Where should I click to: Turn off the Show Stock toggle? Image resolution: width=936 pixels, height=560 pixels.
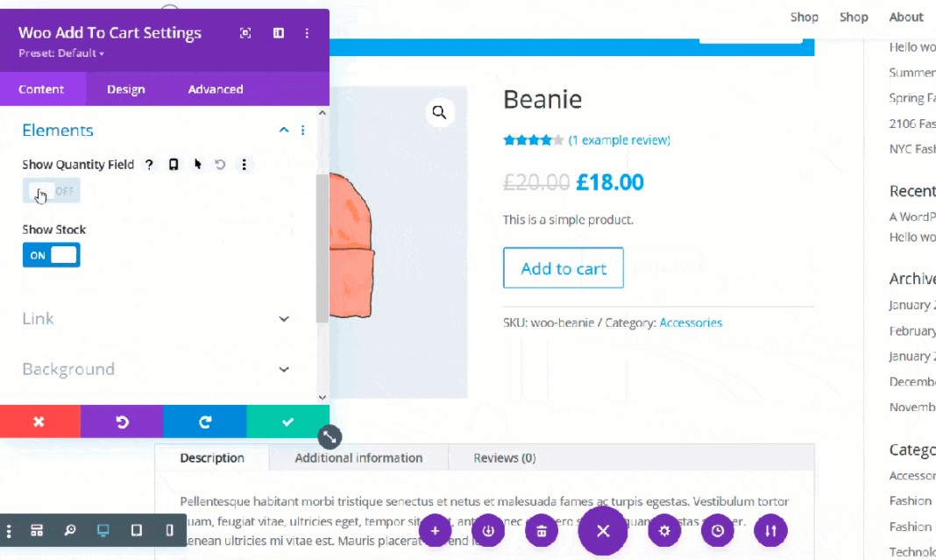pos(51,255)
